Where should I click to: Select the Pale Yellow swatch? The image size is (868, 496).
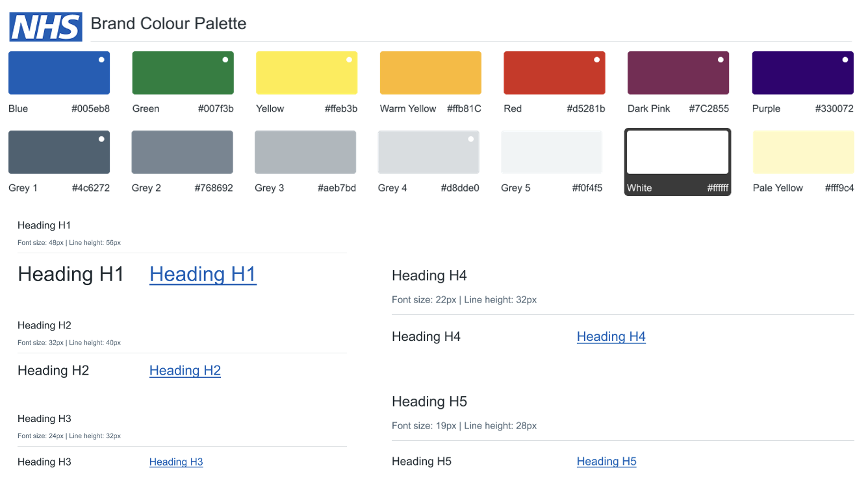tap(802, 151)
